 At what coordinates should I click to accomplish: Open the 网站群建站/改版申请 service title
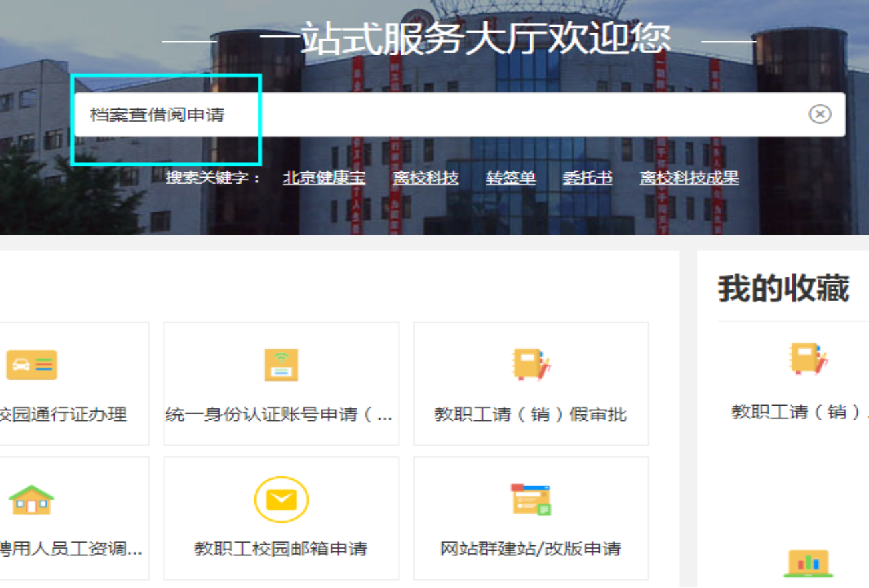click(x=531, y=549)
